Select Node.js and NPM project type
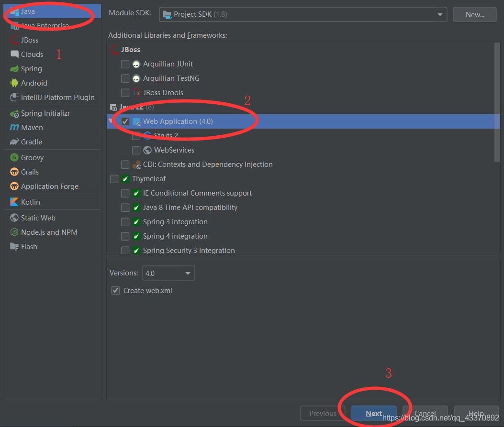Viewport: 504px width, 427px height. pyautogui.click(x=52, y=232)
